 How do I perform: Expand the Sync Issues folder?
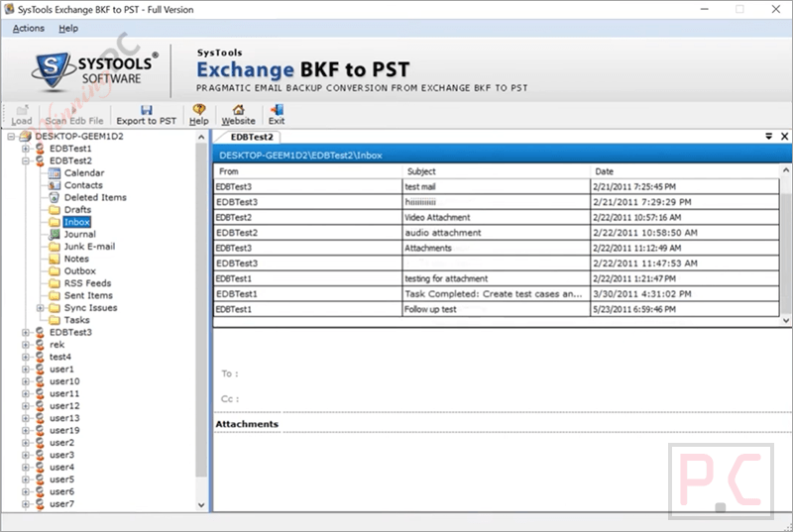40,308
